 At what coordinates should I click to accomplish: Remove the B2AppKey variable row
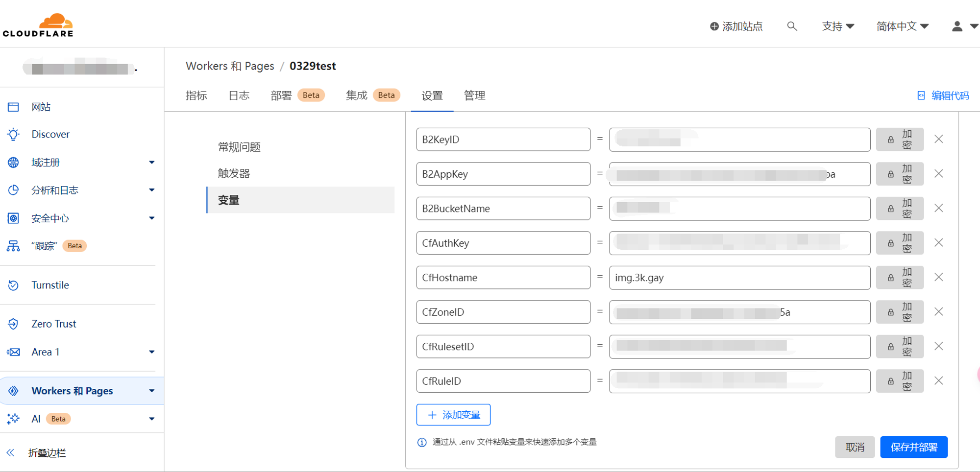939,173
